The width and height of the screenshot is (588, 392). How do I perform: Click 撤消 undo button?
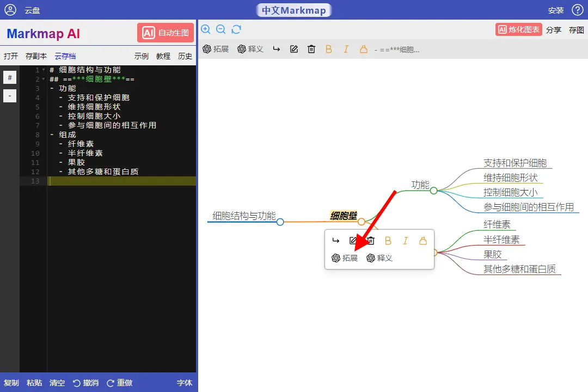coord(86,383)
